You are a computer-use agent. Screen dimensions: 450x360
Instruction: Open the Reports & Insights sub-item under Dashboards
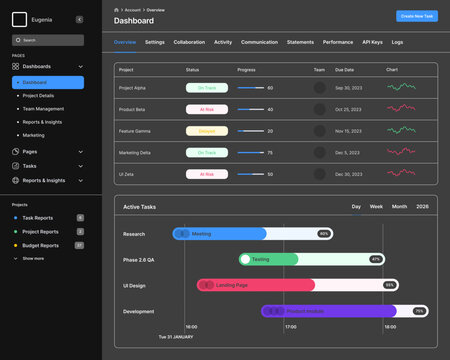tap(42, 122)
